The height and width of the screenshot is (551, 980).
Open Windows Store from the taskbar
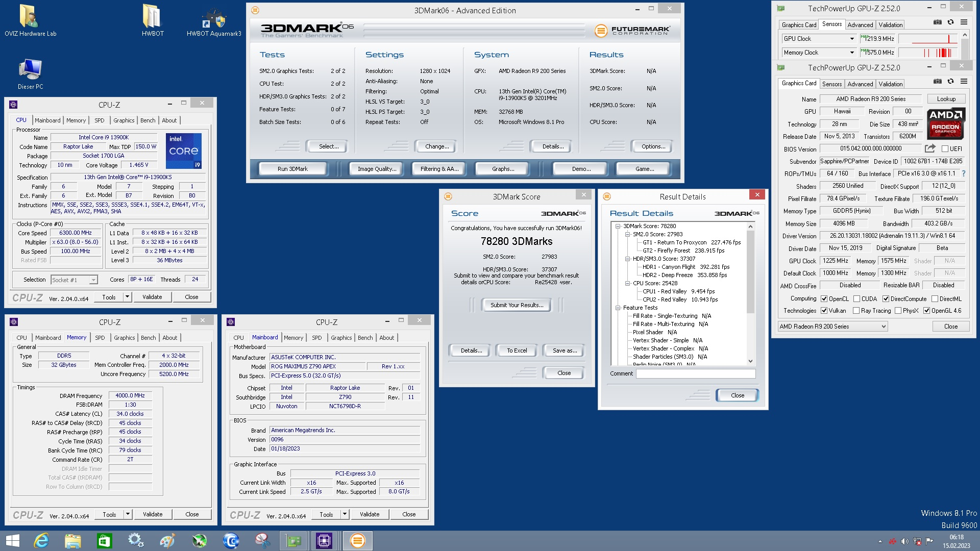(x=105, y=541)
